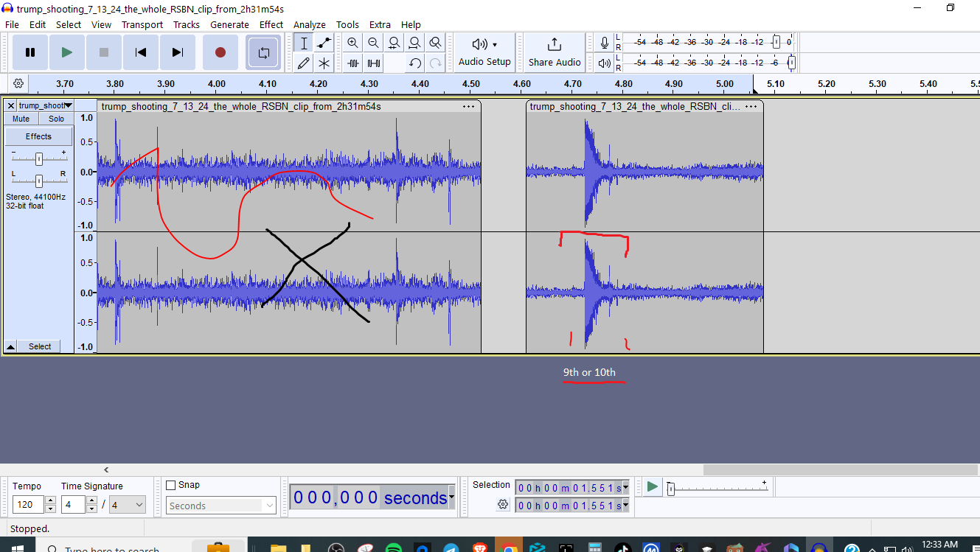Adjust the track gain slider

pos(39,158)
